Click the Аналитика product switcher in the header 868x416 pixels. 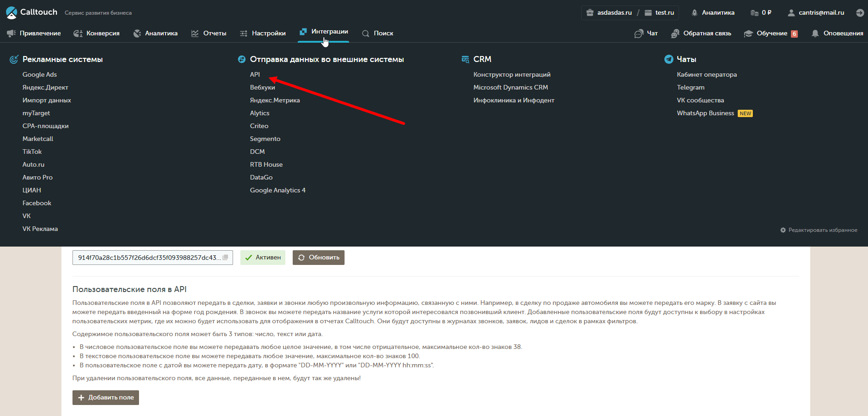coord(713,13)
